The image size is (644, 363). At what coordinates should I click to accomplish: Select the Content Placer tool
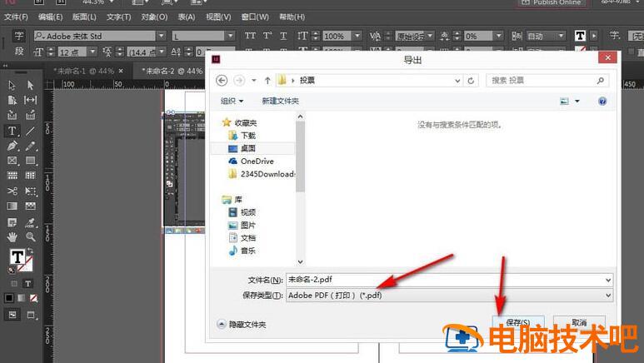pyautogui.click(x=30, y=115)
